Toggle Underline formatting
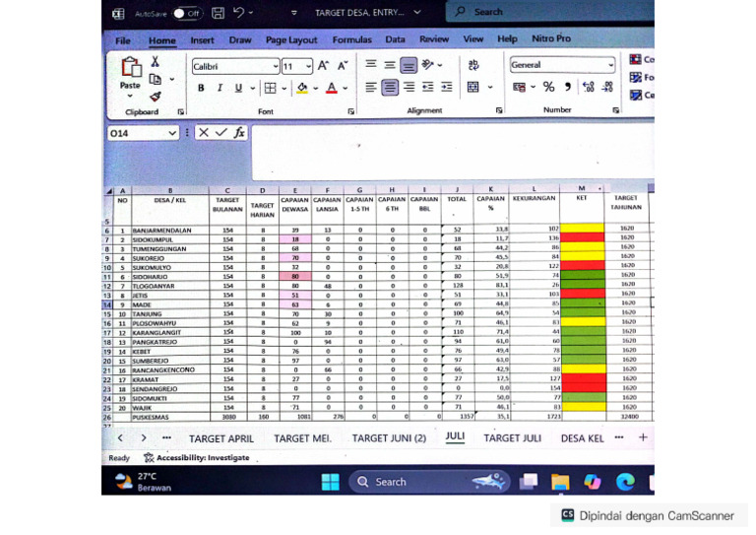The image size is (756, 535). (x=238, y=88)
